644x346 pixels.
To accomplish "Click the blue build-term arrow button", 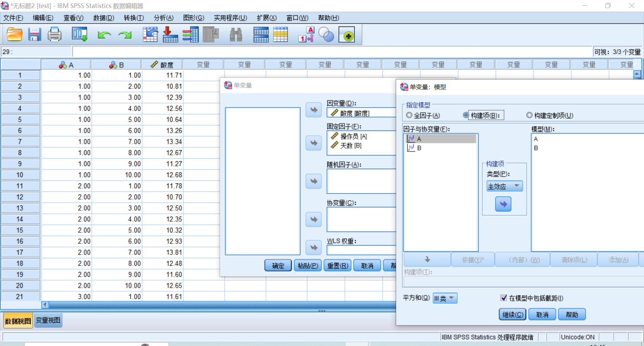I will (x=503, y=204).
